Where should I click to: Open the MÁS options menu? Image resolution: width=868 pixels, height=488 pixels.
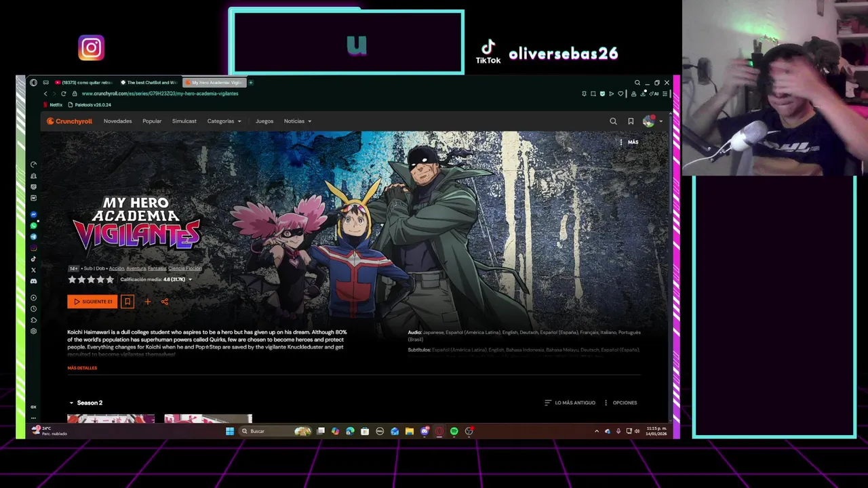629,142
